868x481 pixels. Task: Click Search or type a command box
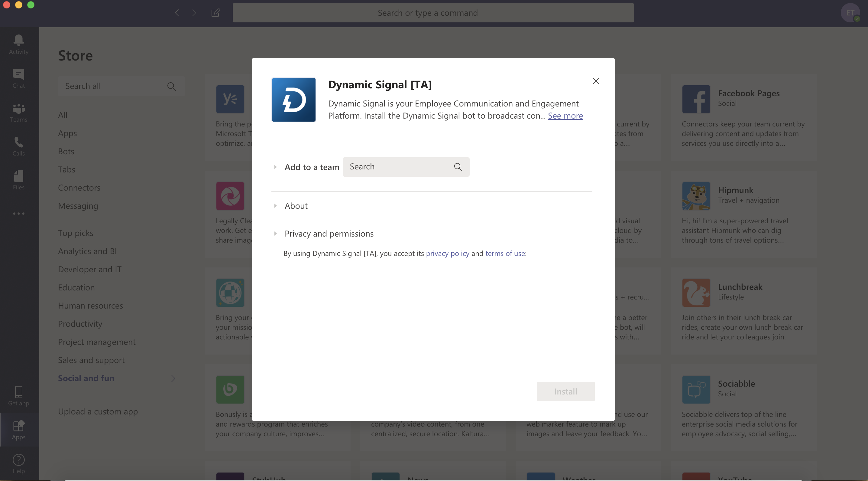(433, 13)
